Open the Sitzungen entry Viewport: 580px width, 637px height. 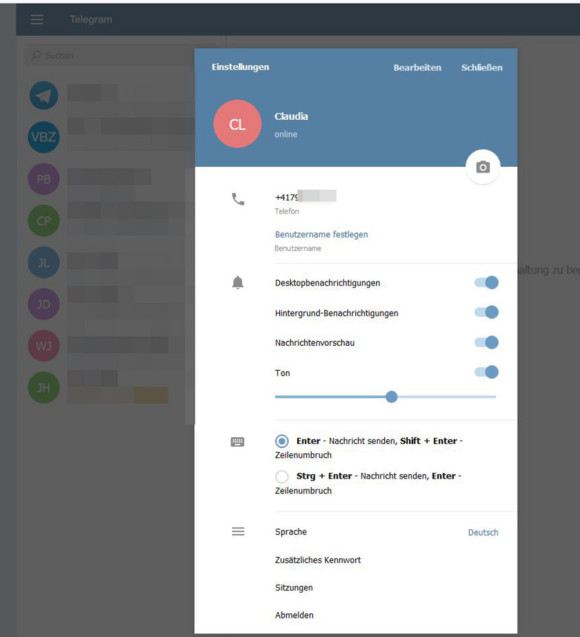pos(294,587)
